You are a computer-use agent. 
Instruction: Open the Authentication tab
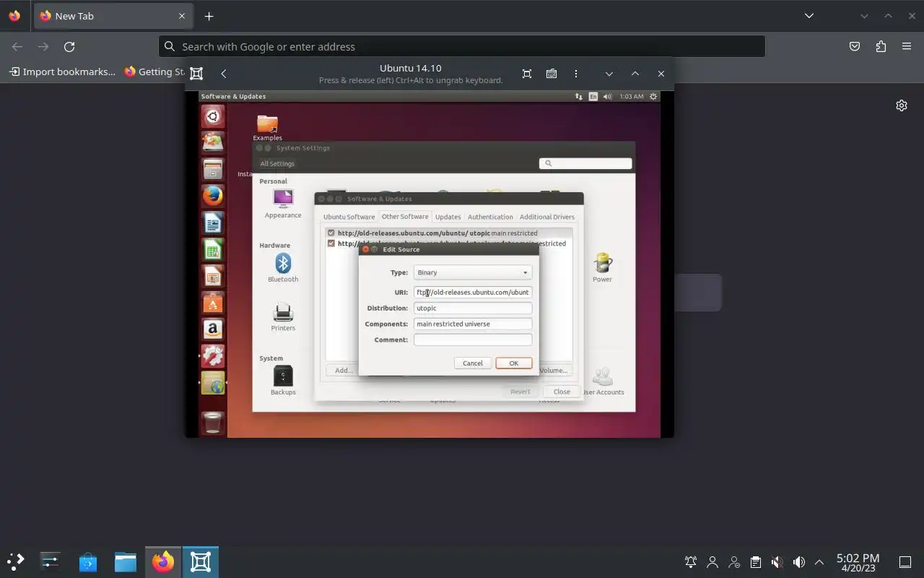click(490, 217)
